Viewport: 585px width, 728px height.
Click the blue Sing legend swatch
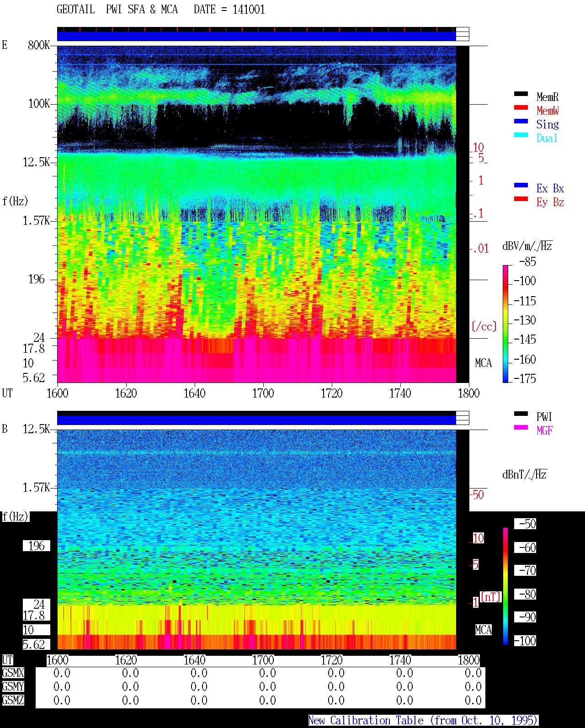[x=521, y=122]
